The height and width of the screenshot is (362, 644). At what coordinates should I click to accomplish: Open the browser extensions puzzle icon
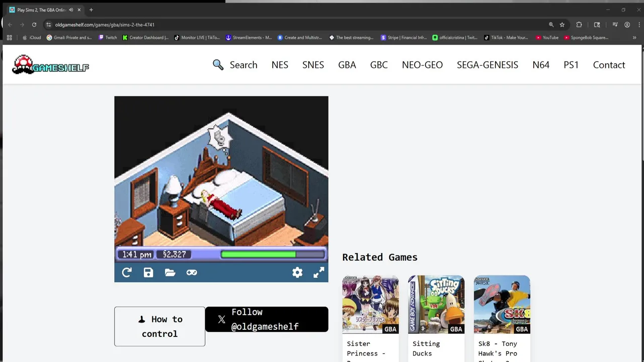coord(579,25)
